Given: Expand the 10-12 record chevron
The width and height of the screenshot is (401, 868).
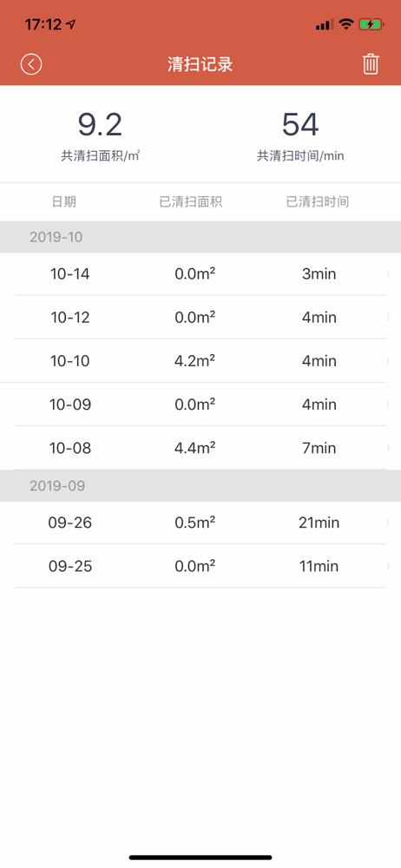Looking at the screenshot, I should (x=388, y=317).
